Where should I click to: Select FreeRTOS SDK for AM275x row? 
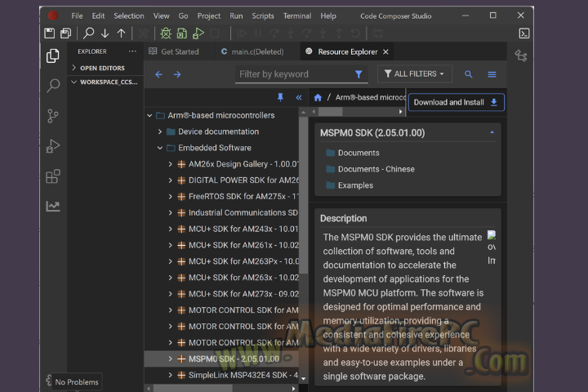click(x=221, y=197)
